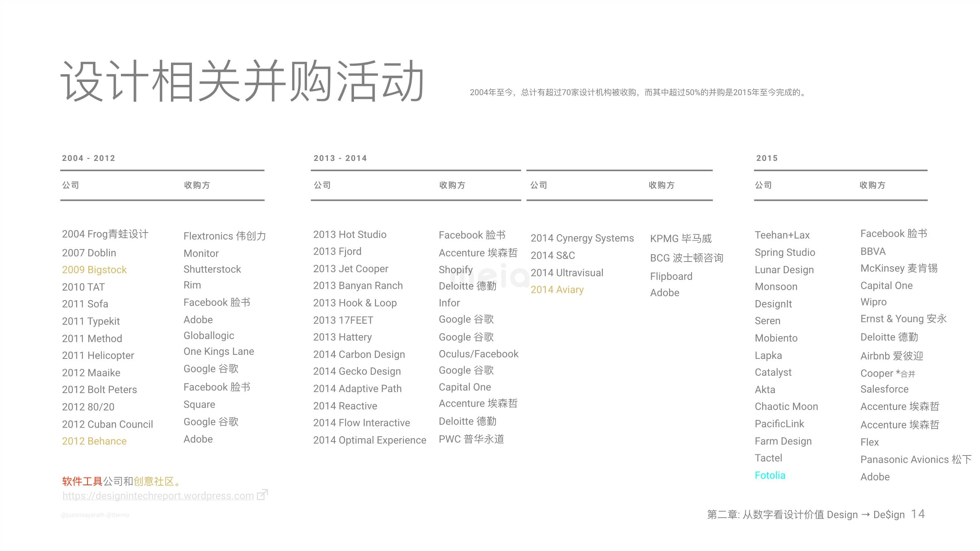The height and width of the screenshot is (551, 980).
Task: Click the 2004 - 2012 section heading
Action: pyautogui.click(x=88, y=158)
